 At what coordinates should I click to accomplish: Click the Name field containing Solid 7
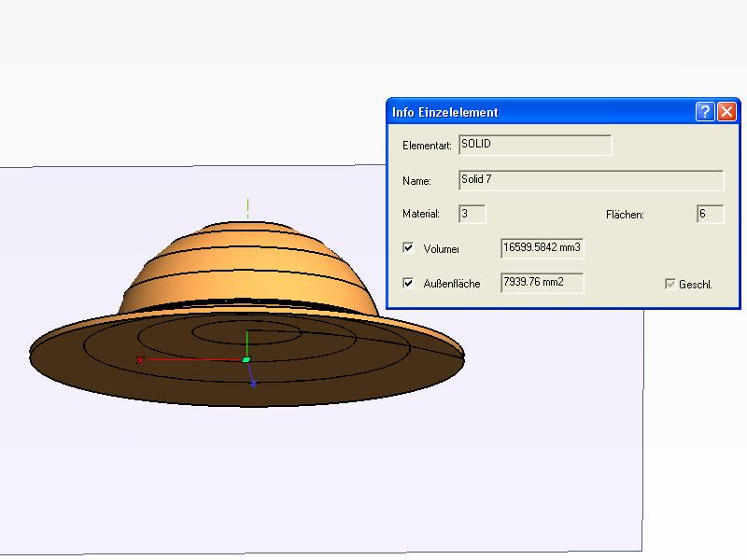tap(591, 180)
